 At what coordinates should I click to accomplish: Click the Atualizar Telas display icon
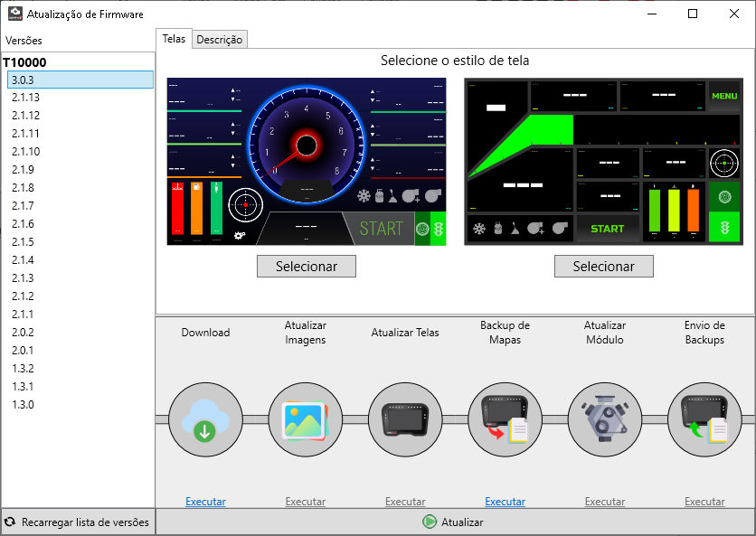pos(405,418)
